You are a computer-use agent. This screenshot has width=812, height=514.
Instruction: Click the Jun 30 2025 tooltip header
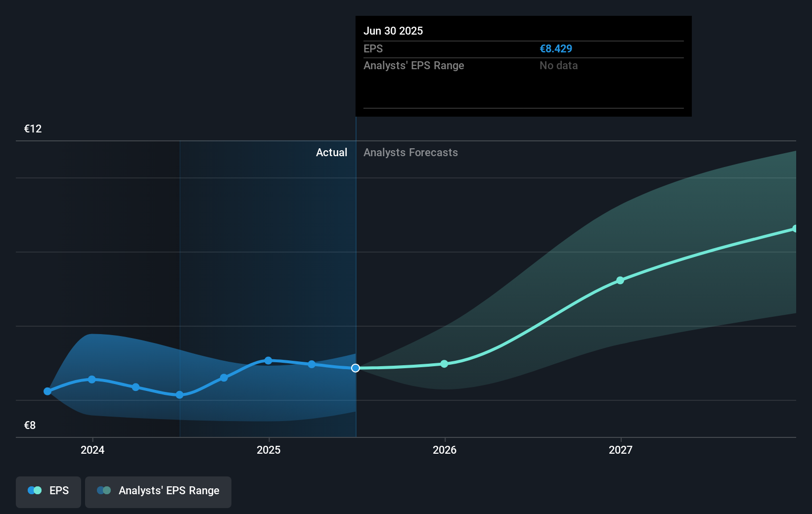[393, 31]
